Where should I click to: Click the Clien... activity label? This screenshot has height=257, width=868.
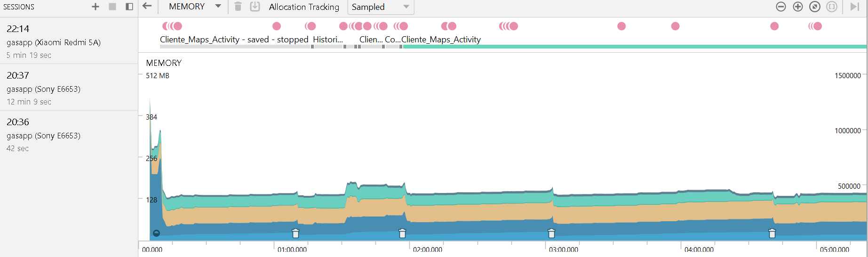(371, 40)
